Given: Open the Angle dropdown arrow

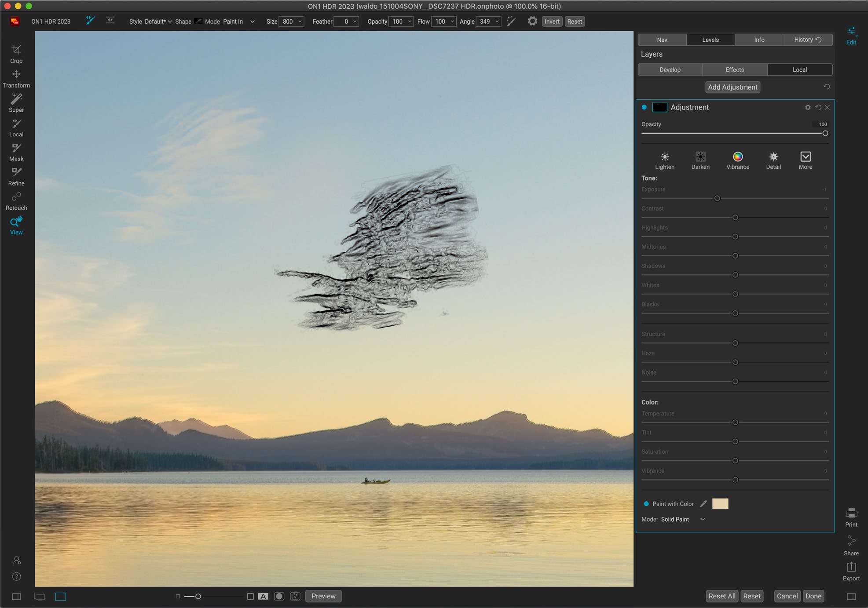Looking at the screenshot, I should [497, 22].
